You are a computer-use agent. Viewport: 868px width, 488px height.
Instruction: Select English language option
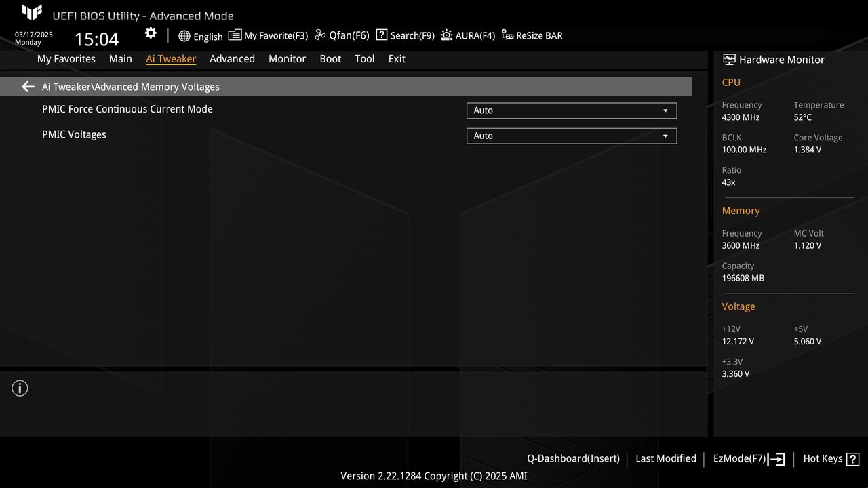(x=208, y=37)
